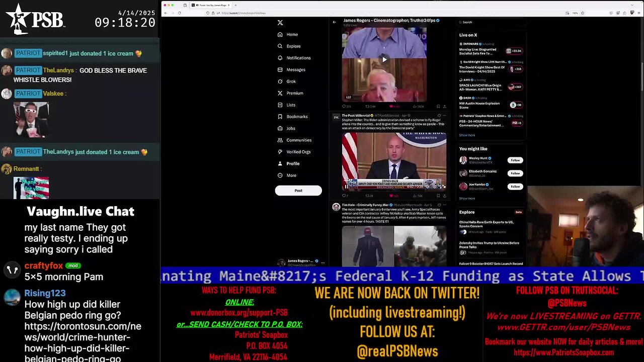
Task: Open the X logo home link
Action: point(280,23)
